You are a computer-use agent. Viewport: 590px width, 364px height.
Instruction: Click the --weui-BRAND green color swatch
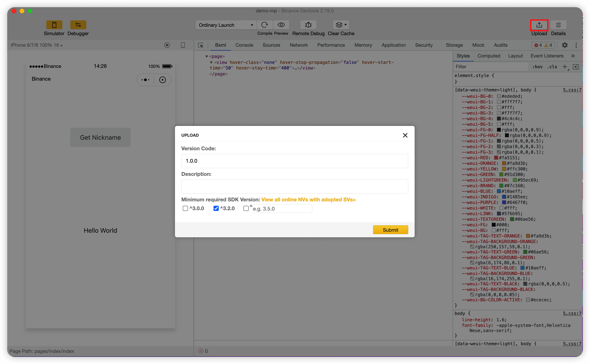[x=501, y=186]
